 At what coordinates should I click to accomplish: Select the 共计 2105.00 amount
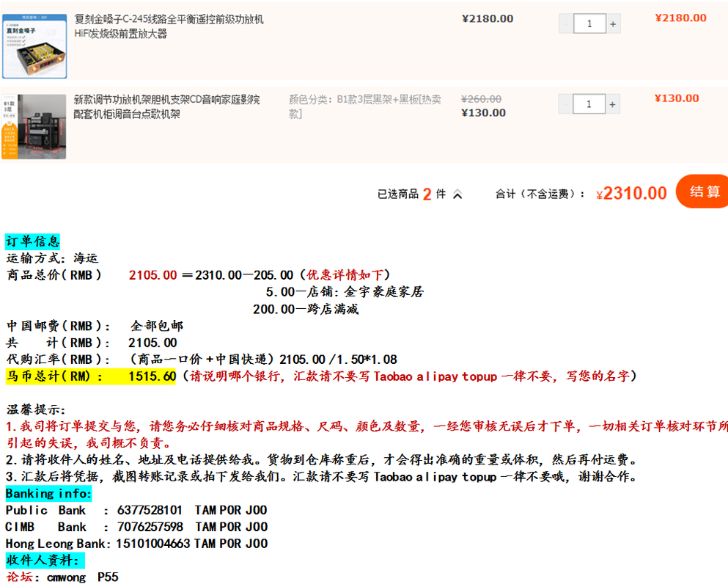pos(152,343)
